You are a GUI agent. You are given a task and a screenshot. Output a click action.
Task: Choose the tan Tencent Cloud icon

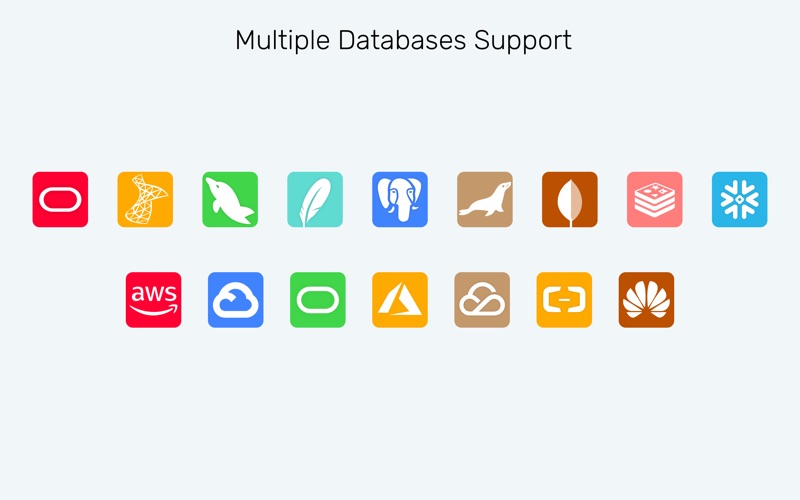point(482,300)
